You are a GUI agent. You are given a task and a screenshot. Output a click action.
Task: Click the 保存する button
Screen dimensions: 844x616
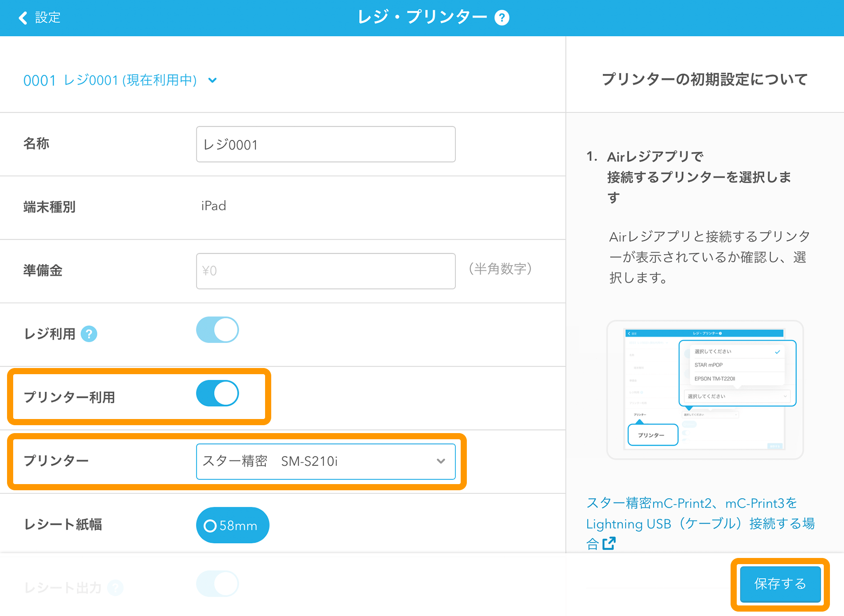tap(780, 584)
